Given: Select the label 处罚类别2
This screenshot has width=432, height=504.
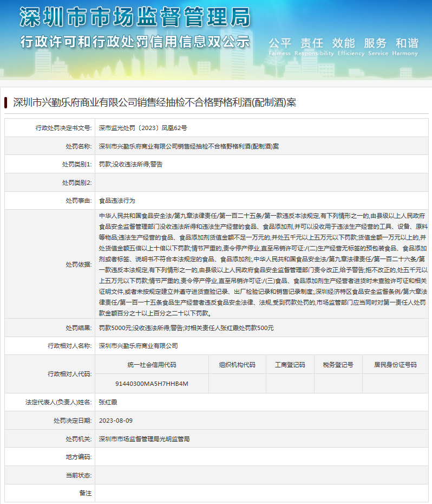Looking at the screenshot, I should (77, 183).
